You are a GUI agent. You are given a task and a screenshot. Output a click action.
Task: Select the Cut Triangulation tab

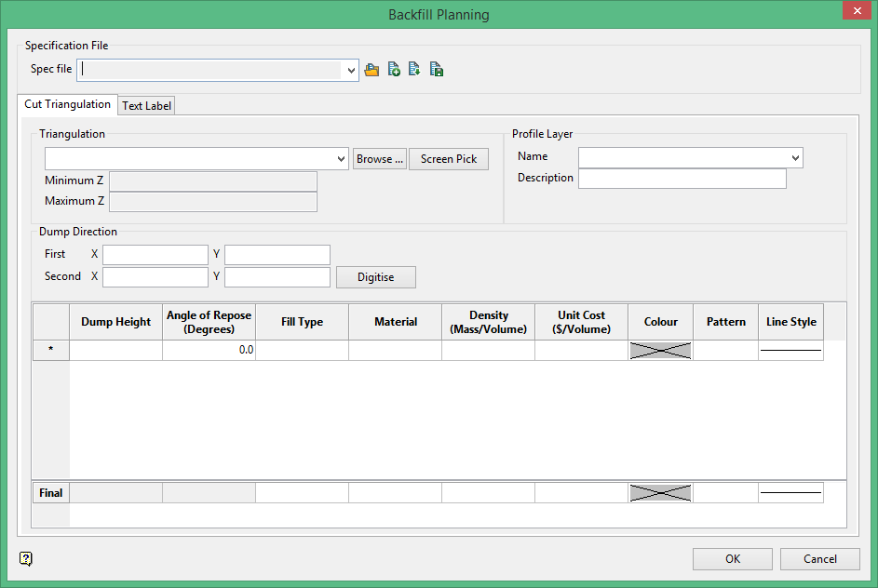click(68, 105)
